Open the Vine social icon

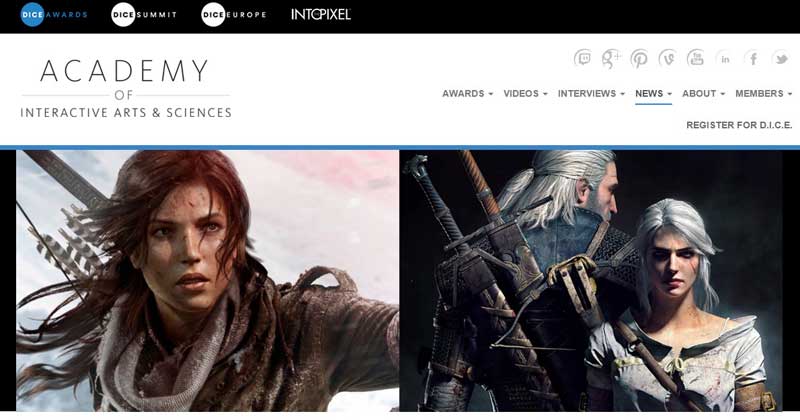tap(667, 58)
